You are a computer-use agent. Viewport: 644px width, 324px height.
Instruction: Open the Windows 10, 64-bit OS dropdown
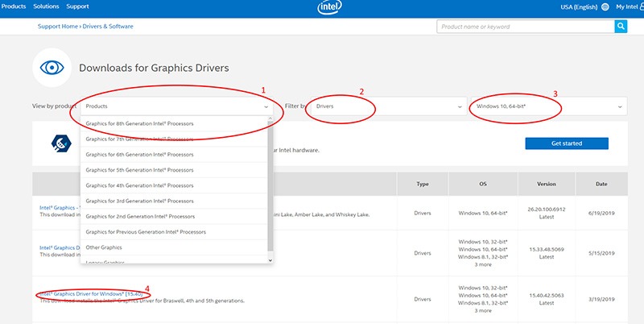click(549, 106)
